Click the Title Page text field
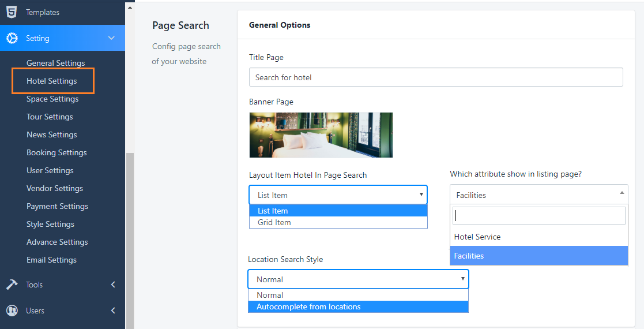The image size is (644, 329). pyautogui.click(x=435, y=77)
